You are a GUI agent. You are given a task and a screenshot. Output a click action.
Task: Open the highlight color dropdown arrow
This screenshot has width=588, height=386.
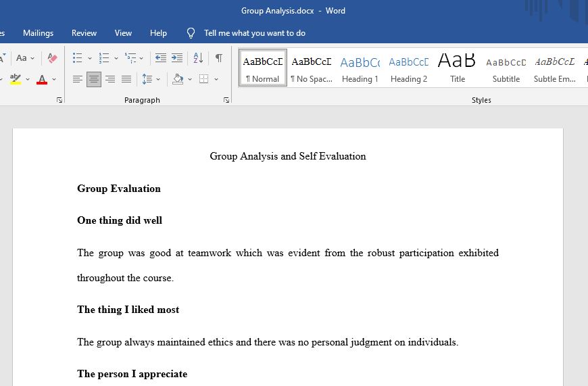coord(28,79)
